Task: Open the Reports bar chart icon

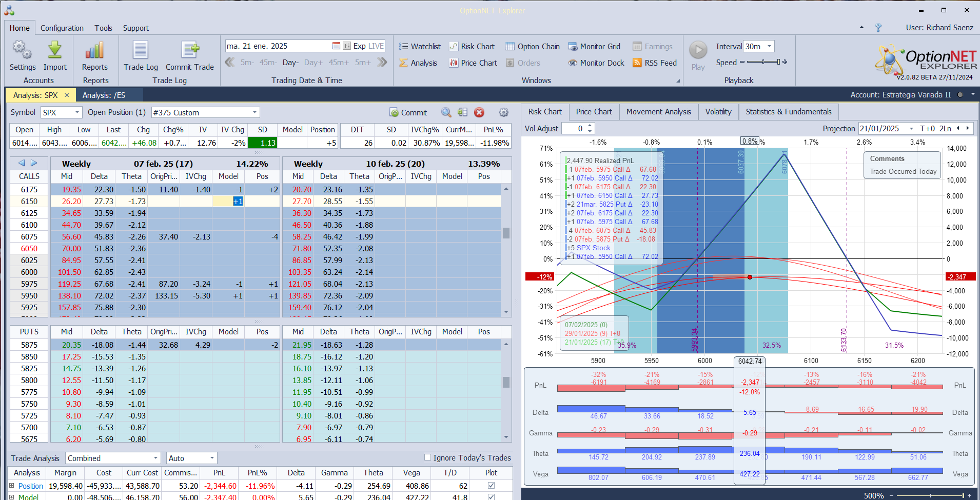Action: (95, 50)
